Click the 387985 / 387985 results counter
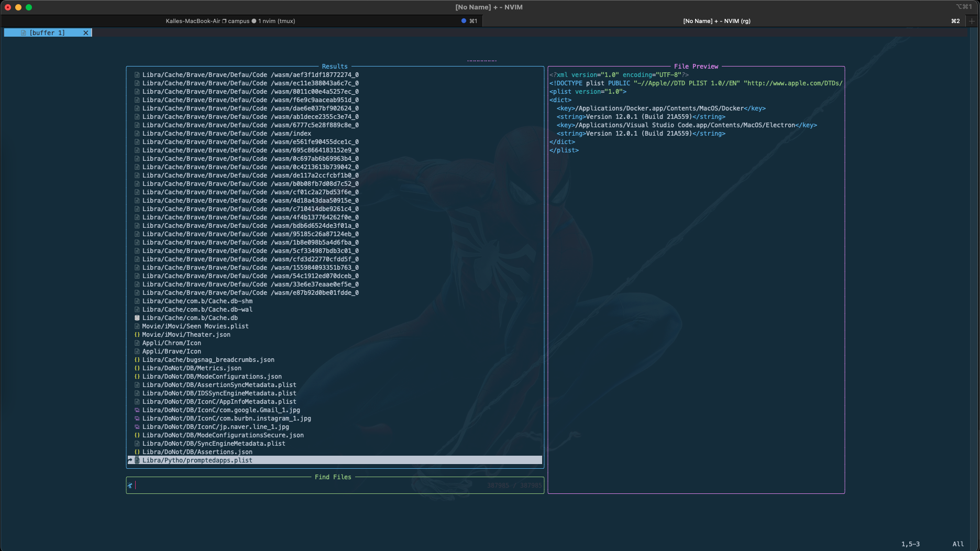This screenshot has width=980, height=551. 514,486
